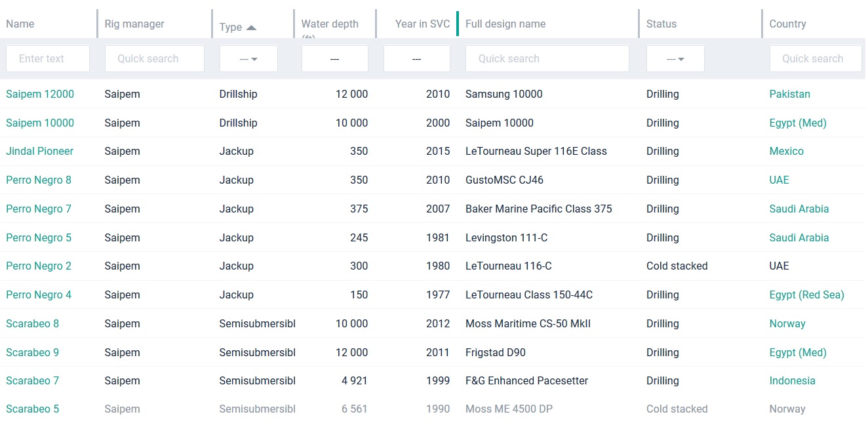Click the Type column sort arrow icon

(x=251, y=28)
